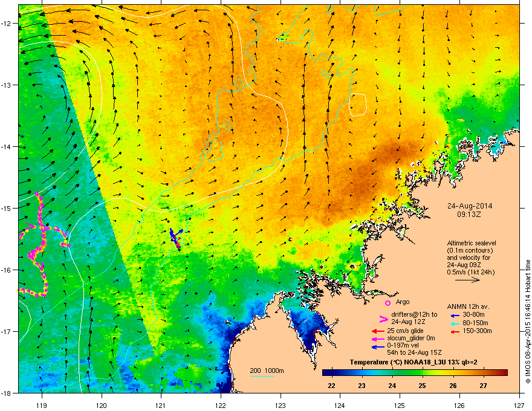532x411 pixels.
Task: Click the red ANMN 150-300m arrow symbol
Action: pyautogui.click(x=455, y=331)
